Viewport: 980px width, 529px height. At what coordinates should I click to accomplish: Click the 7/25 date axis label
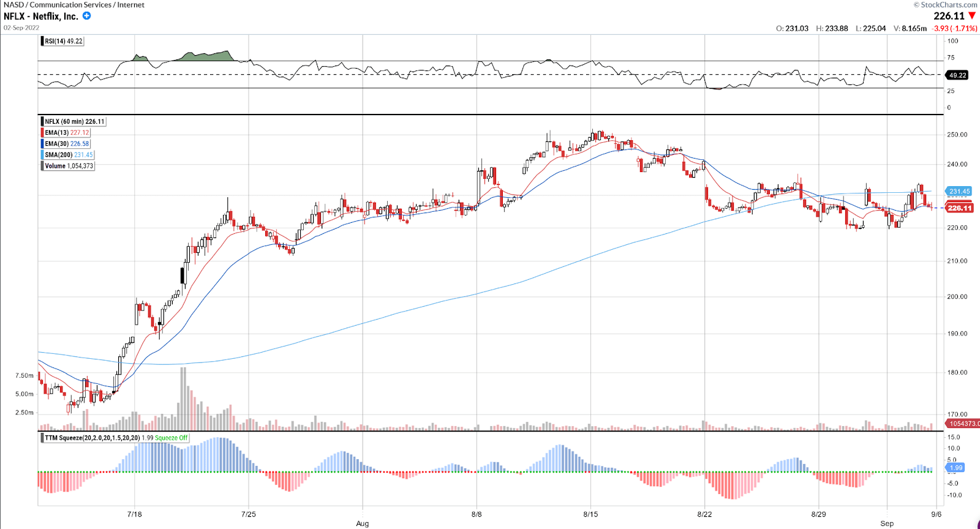click(x=249, y=514)
